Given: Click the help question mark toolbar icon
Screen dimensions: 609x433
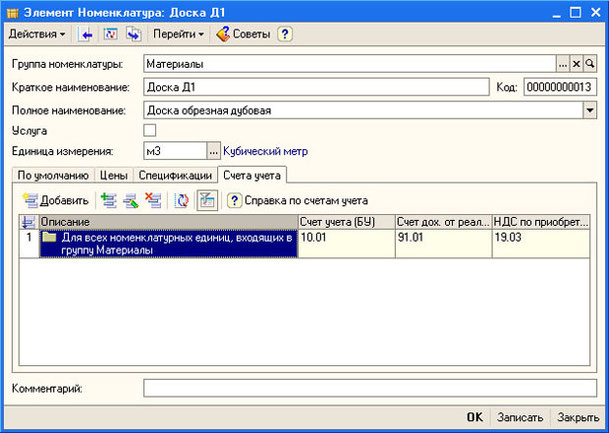Looking at the screenshot, I should point(285,34).
